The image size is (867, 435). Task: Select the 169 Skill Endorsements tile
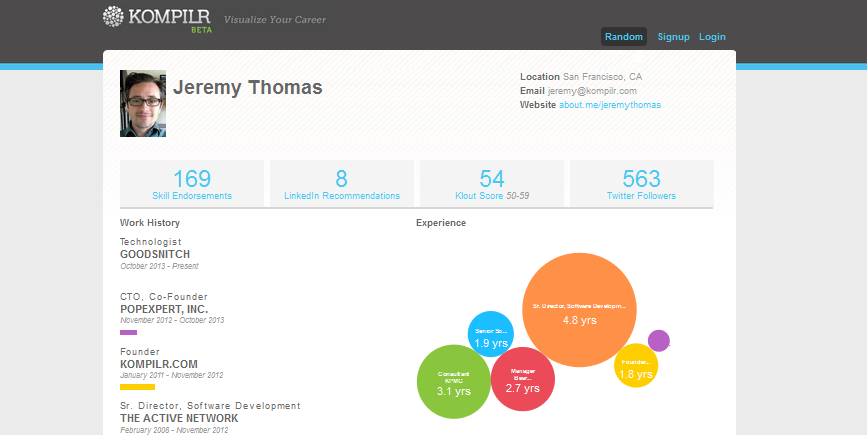192,184
